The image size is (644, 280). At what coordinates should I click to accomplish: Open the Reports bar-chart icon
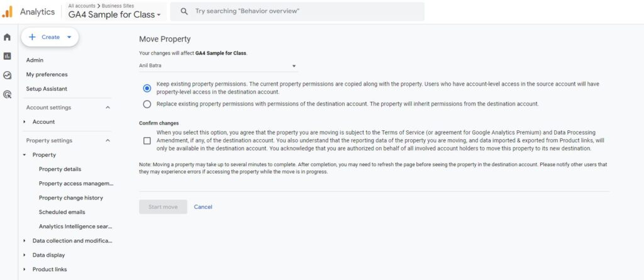coord(8,56)
